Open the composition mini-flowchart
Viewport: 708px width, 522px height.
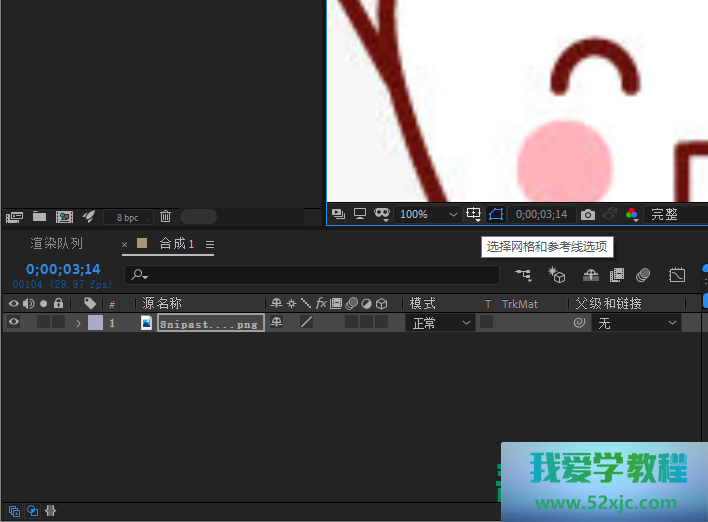click(x=523, y=275)
